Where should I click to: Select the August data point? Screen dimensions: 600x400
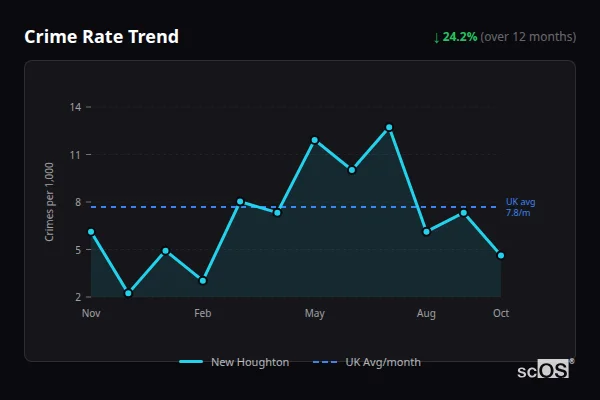click(x=426, y=232)
